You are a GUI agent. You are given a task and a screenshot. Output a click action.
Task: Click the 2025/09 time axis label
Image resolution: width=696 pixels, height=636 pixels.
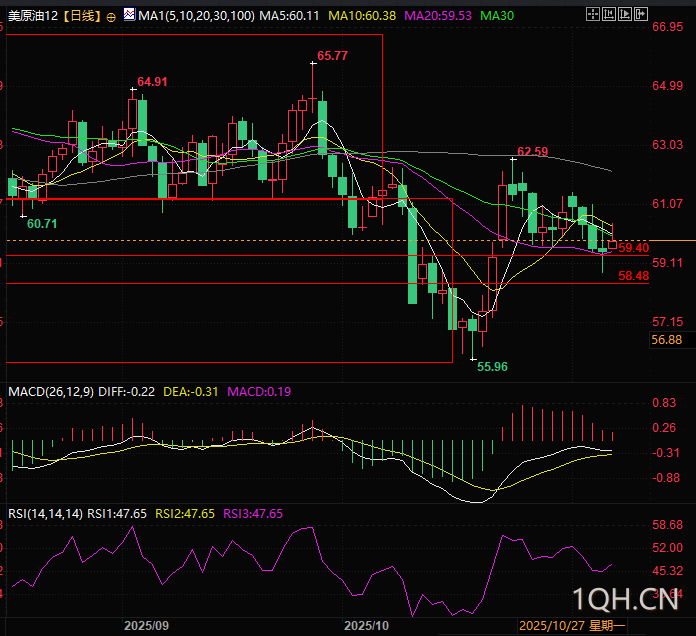point(146,626)
